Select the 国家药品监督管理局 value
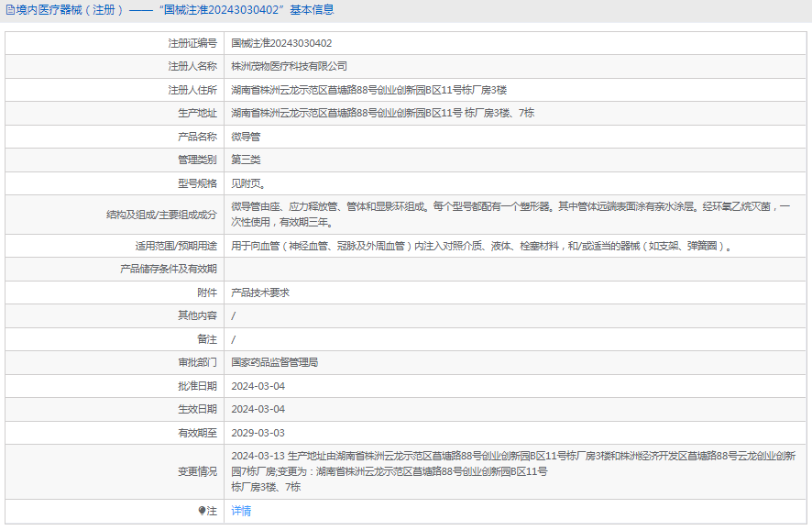Image resolution: width=812 pixels, height=530 pixels. [x=274, y=362]
